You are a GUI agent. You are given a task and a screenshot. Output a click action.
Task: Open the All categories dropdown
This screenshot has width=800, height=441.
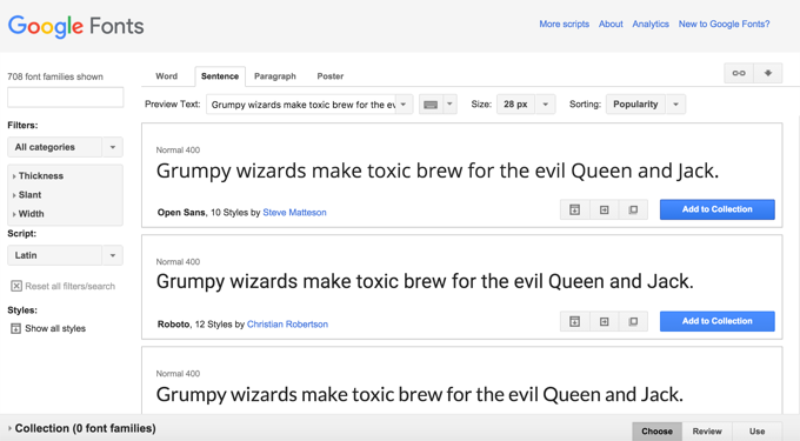point(65,147)
